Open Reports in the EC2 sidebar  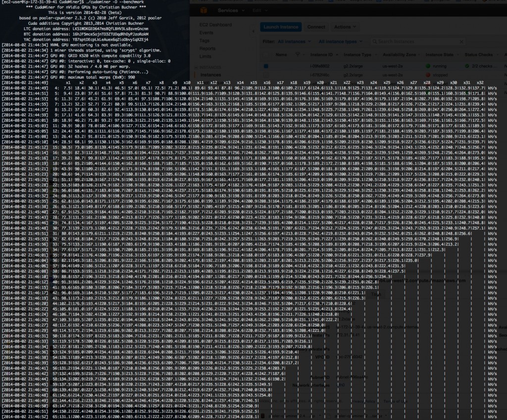207,48
